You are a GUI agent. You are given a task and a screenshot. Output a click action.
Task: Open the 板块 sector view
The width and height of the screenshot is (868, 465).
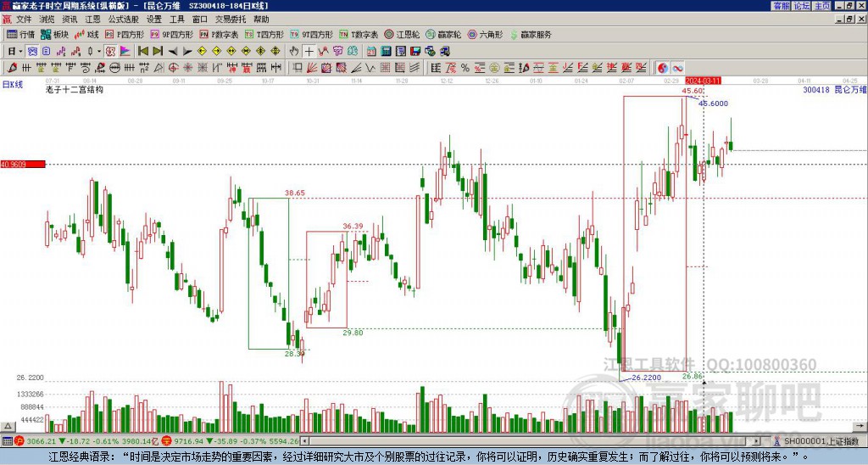click(55, 34)
